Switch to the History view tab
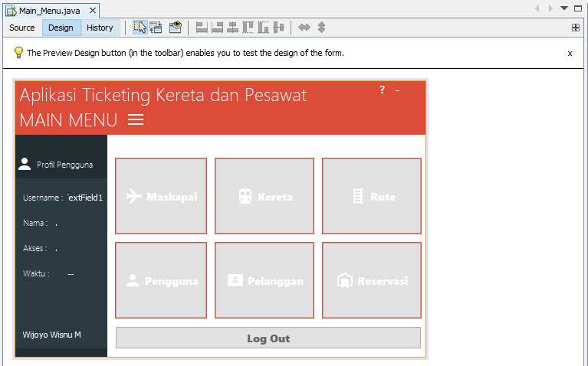 100,28
